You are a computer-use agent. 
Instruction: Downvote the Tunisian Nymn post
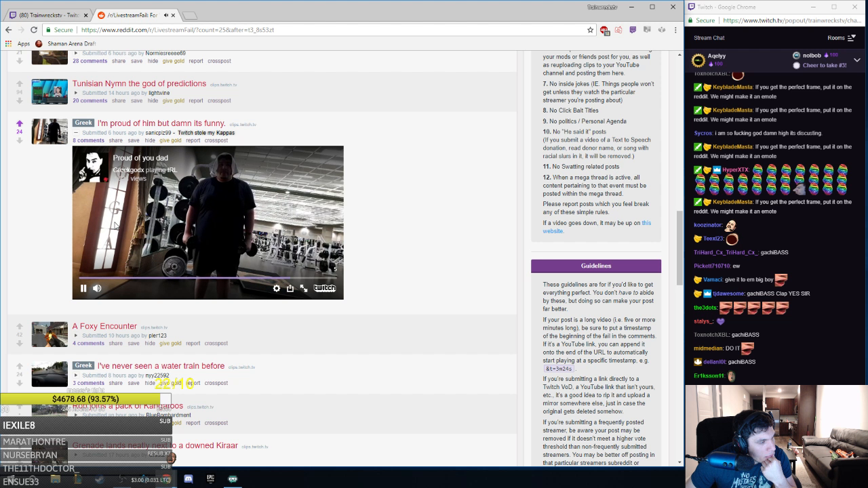pyautogui.click(x=20, y=100)
